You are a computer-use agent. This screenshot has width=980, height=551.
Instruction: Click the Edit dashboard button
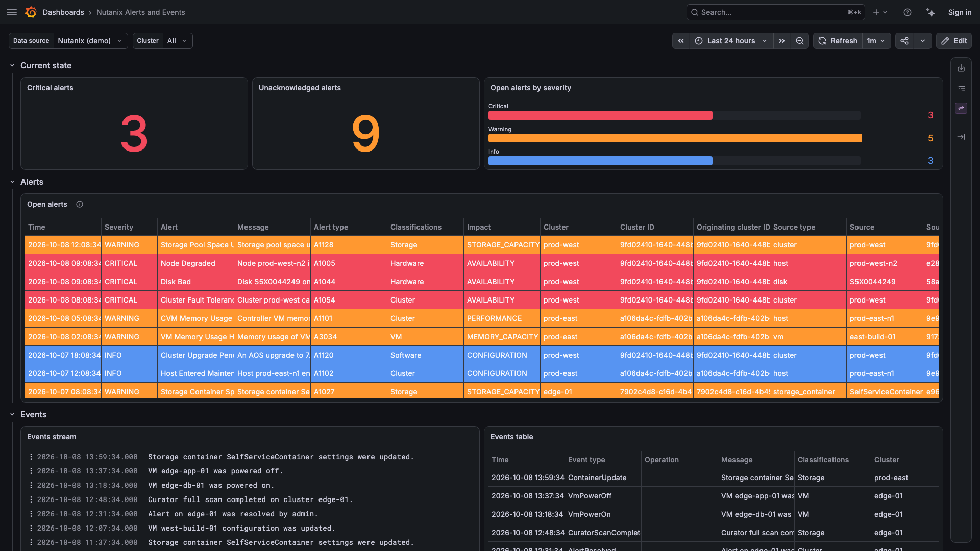tap(953, 41)
